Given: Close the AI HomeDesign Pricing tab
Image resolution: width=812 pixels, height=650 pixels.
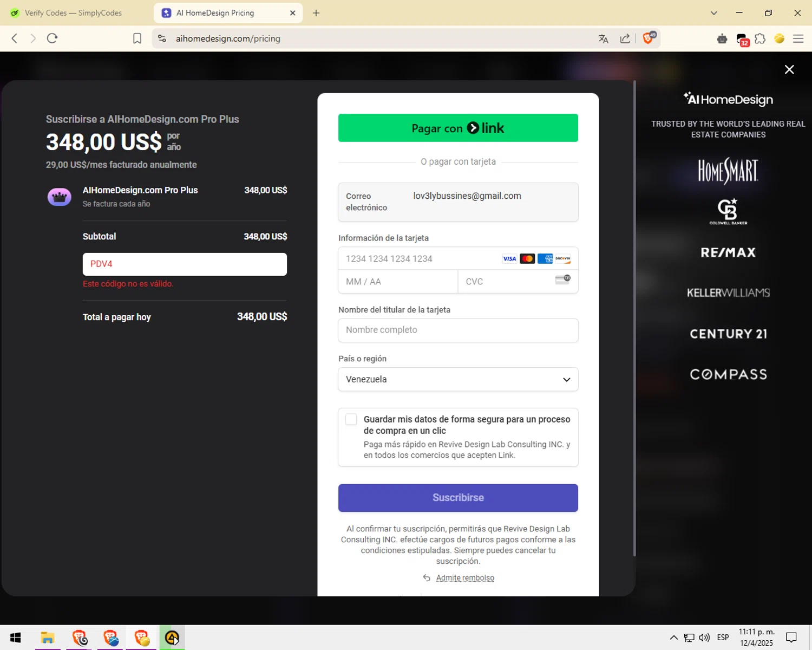Looking at the screenshot, I should pos(292,13).
